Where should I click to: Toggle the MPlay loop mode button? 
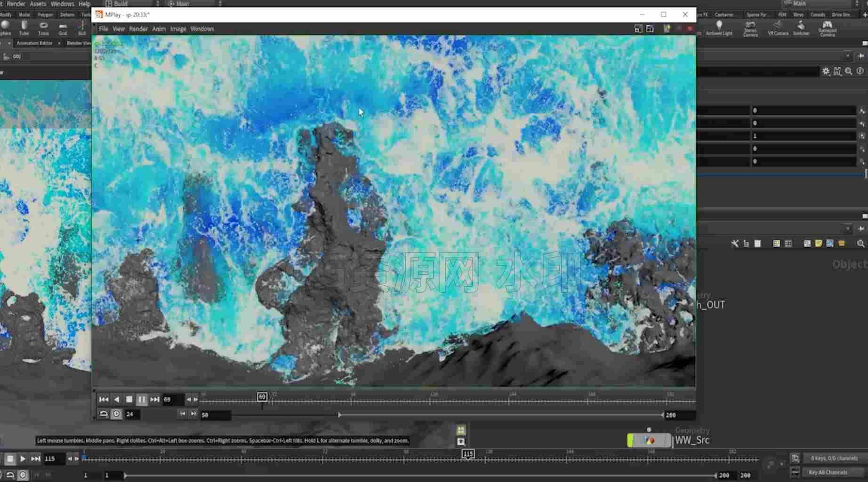pyautogui.click(x=104, y=414)
